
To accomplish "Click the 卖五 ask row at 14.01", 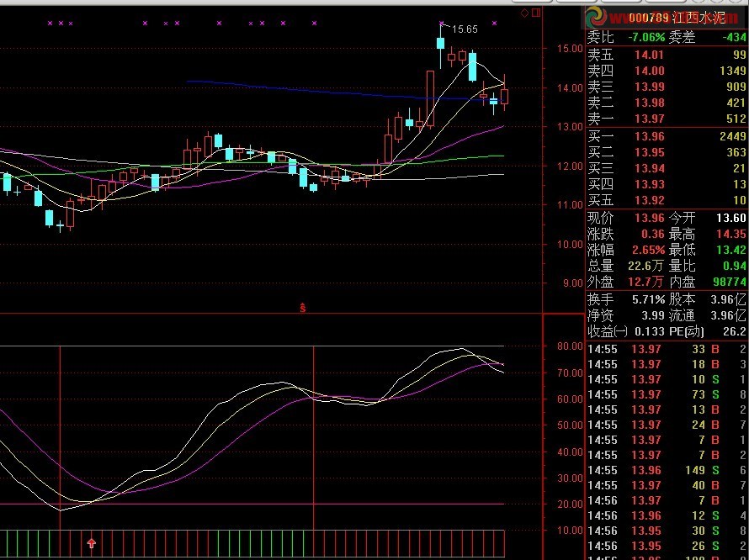I will 667,55.
